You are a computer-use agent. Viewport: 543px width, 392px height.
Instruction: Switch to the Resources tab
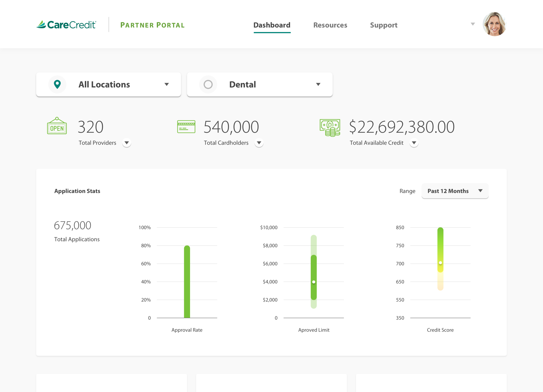330,25
